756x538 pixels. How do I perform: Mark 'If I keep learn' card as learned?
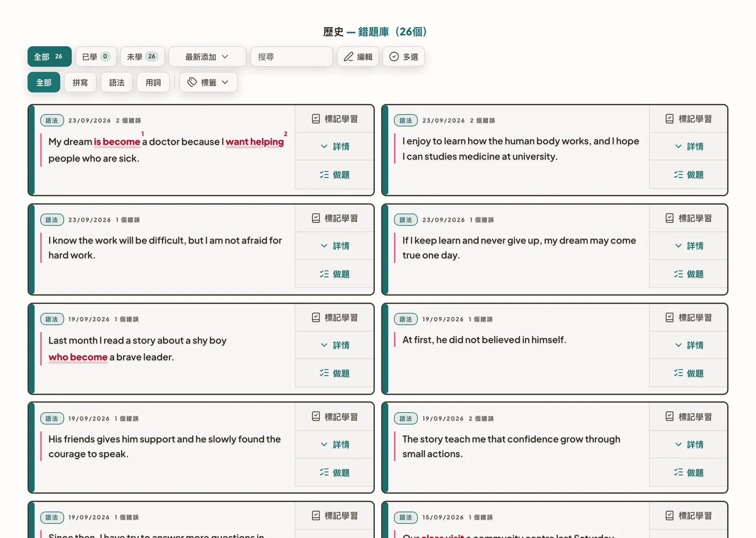688,218
